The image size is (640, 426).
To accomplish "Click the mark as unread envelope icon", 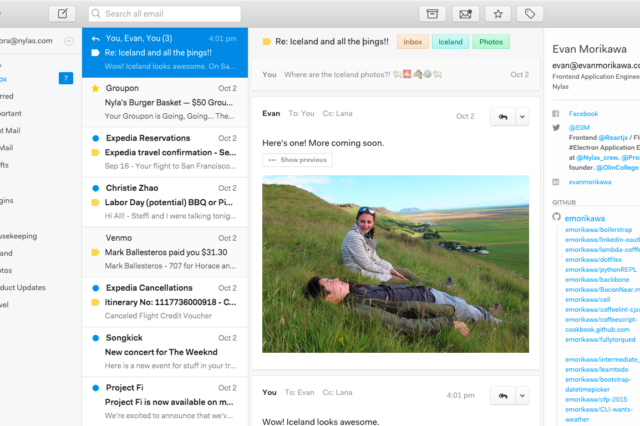I will (464, 14).
